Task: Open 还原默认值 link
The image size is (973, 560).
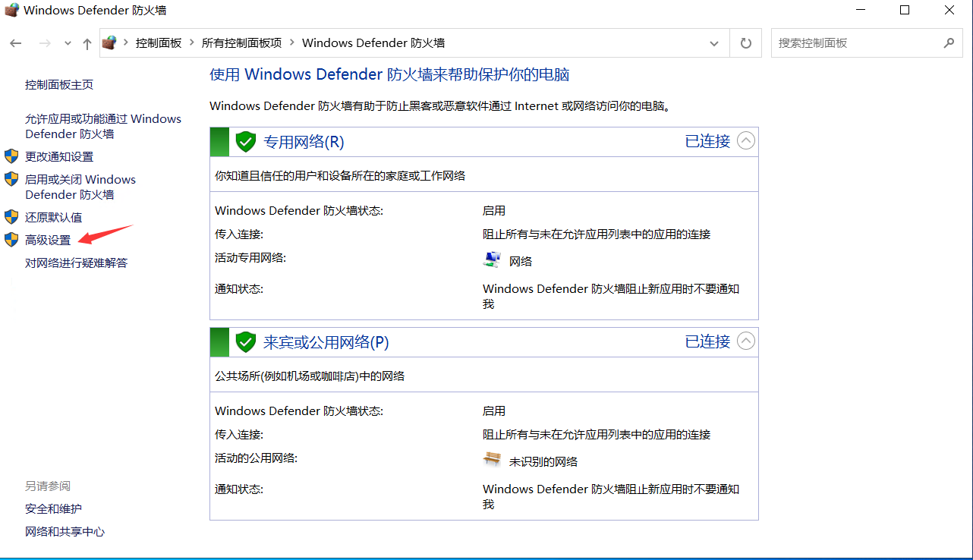Action: (53, 218)
